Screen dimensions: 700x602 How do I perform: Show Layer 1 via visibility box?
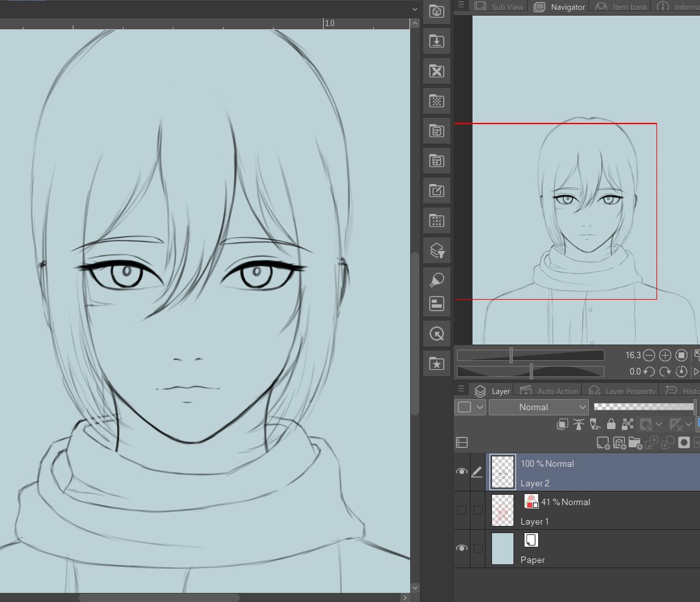[x=462, y=510]
